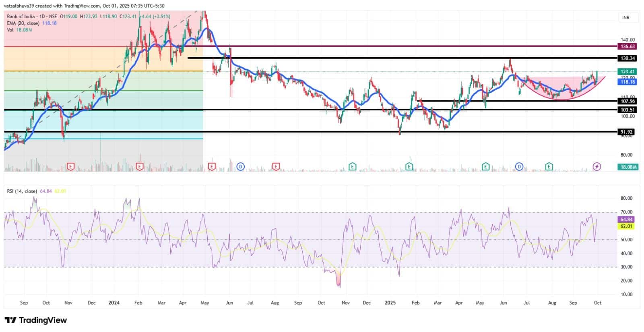Open the red earnings marker near February 2024
This screenshot has height=332, width=644.
pyautogui.click(x=140, y=166)
